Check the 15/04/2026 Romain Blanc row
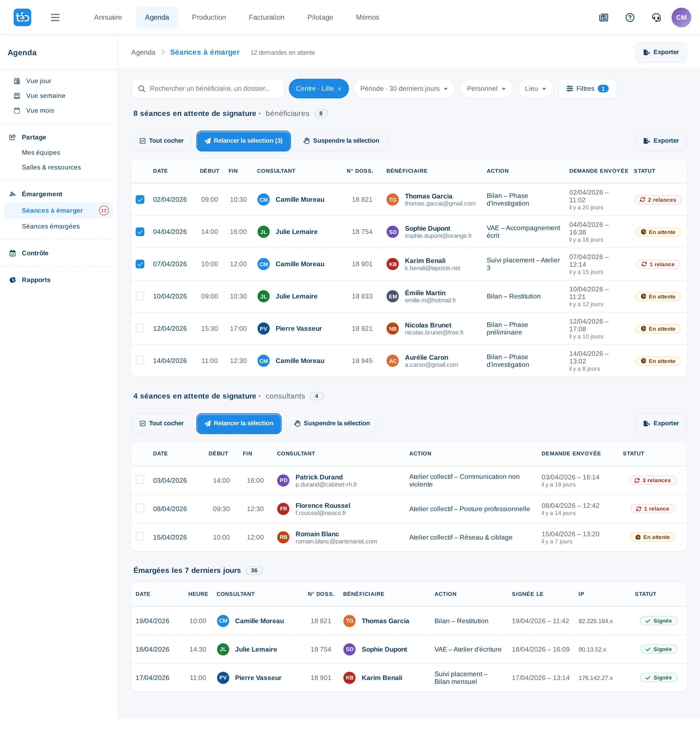This screenshot has width=700, height=756. click(140, 537)
